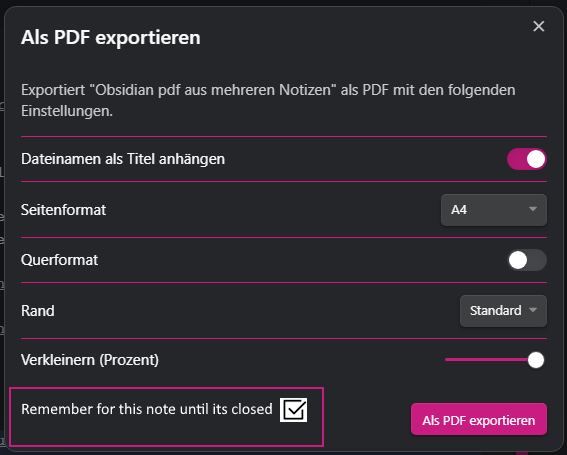The image size is (567, 455).
Task: Click the Verkleinern (Prozent) label
Action: tap(90, 360)
